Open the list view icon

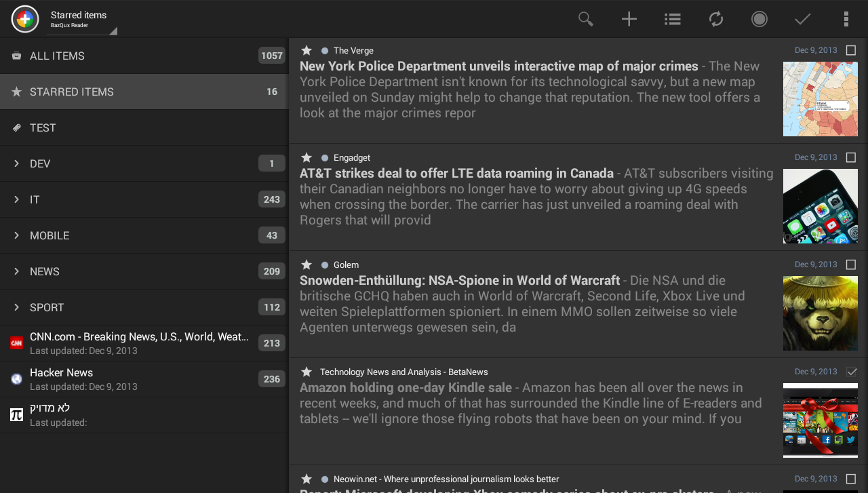pyautogui.click(x=672, y=19)
